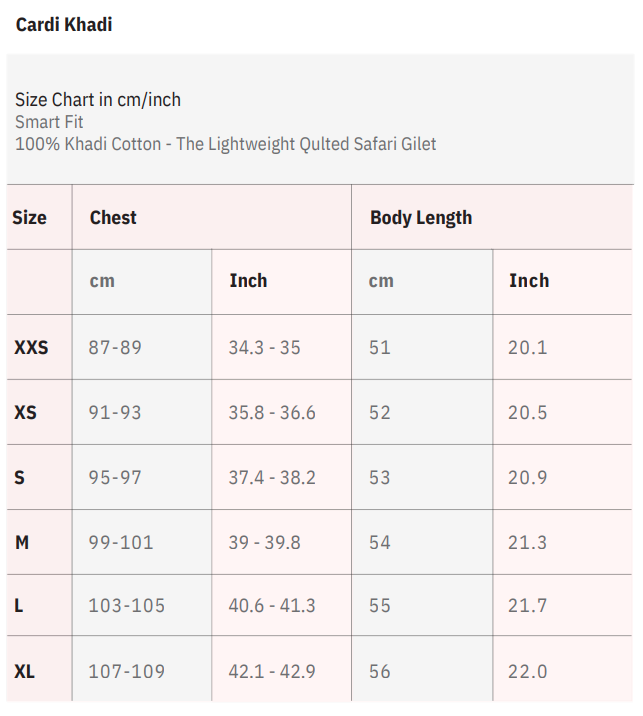Click the 87-89 chest cm cell
This screenshot has height=716, width=643.
coord(115,348)
